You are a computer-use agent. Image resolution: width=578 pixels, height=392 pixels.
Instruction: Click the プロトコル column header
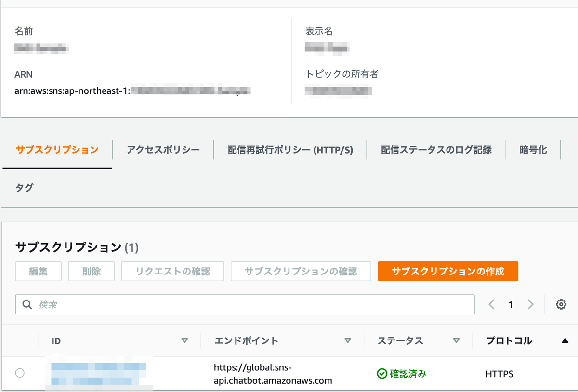click(x=509, y=341)
